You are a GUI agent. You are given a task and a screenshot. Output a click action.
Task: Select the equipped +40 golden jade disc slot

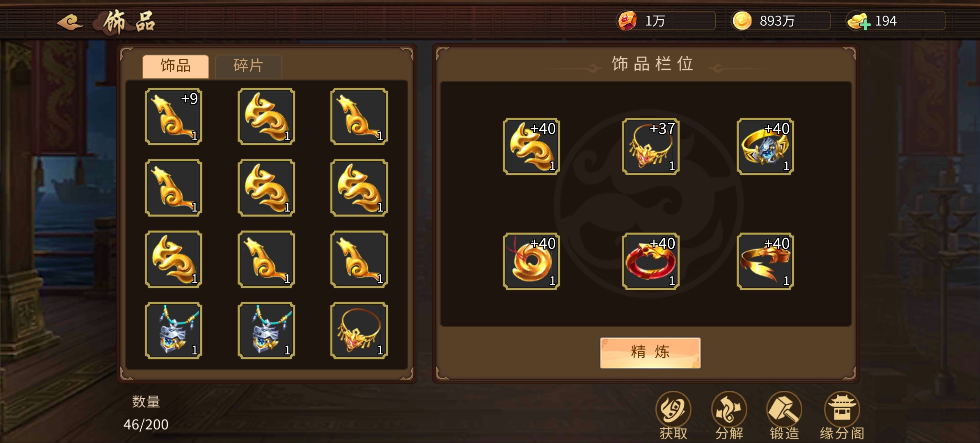pyautogui.click(x=531, y=261)
